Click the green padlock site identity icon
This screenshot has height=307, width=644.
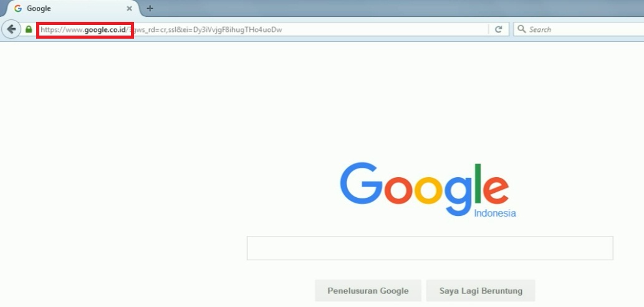pos(28,29)
